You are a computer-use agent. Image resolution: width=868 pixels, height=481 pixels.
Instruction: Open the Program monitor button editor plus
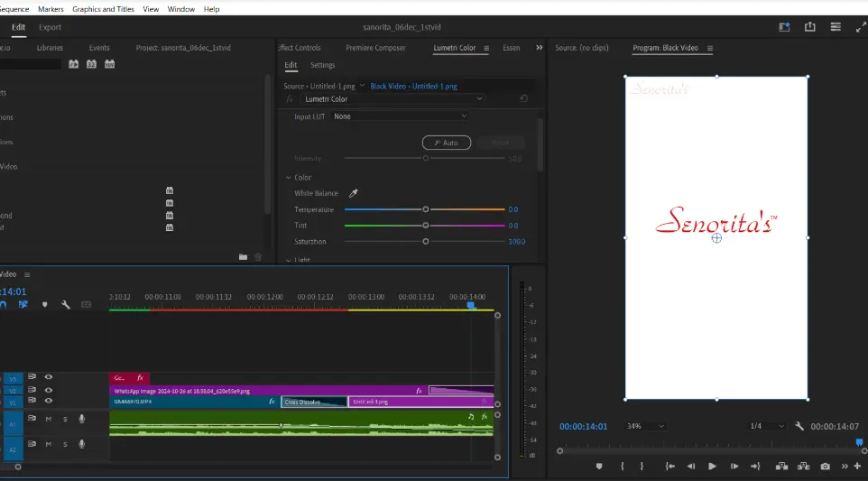(857, 466)
